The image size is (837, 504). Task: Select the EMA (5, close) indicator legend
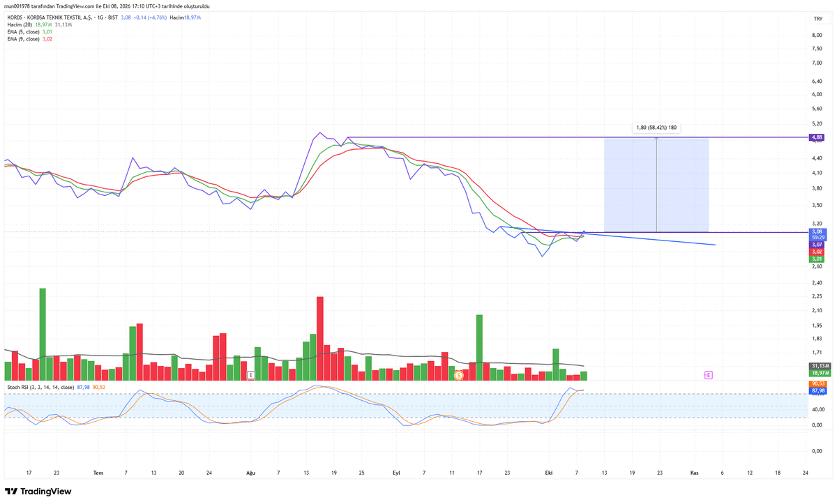coord(23,31)
